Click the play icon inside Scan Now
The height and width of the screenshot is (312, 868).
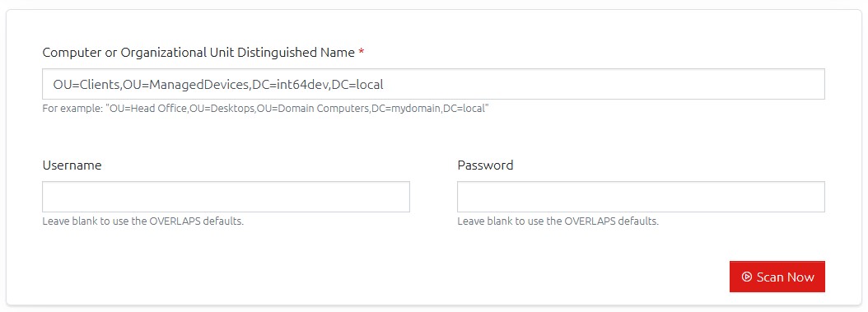(746, 277)
